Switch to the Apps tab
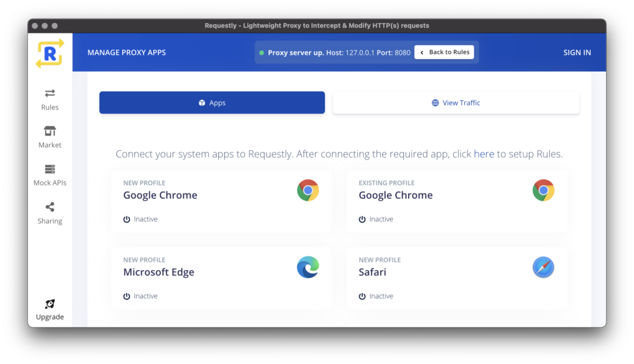The width and height of the screenshot is (634, 364). click(x=212, y=103)
